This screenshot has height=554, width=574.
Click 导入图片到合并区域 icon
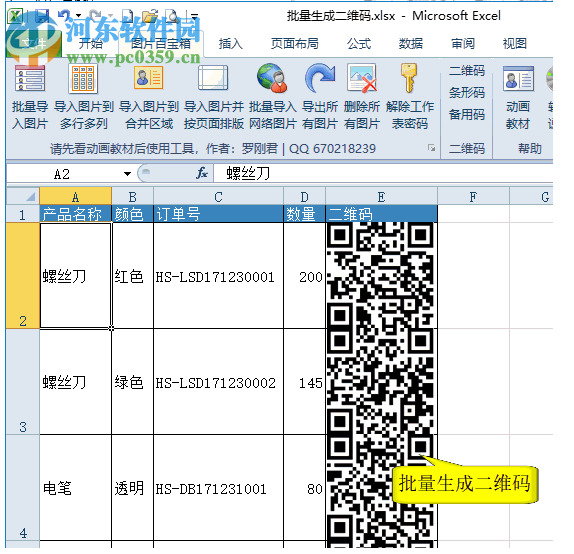pyautogui.click(x=148, y=78)
